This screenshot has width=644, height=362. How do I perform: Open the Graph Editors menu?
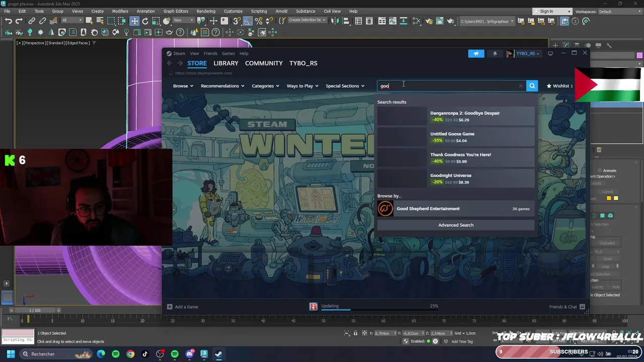coord(176,11)
